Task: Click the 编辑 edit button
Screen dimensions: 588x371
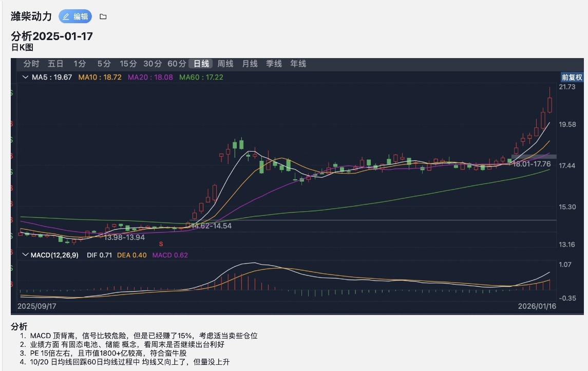Action: coord(75,16)
